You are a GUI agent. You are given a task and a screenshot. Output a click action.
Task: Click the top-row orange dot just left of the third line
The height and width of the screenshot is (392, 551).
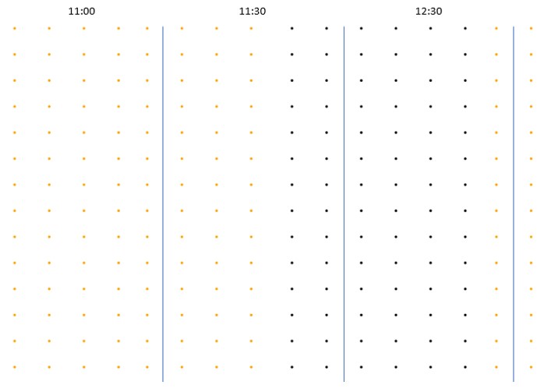pyautogui.click(x=496, y=29)
